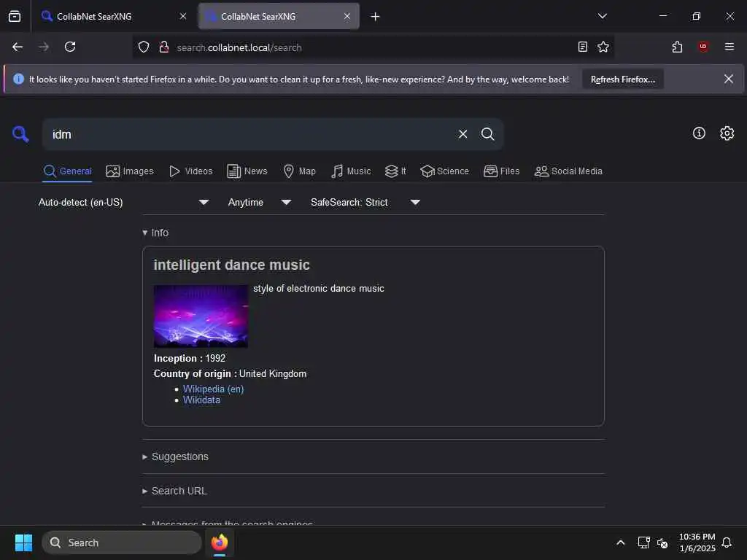
Task: Open the Wikipedia (en) link
Action: (x=214, y=389)
